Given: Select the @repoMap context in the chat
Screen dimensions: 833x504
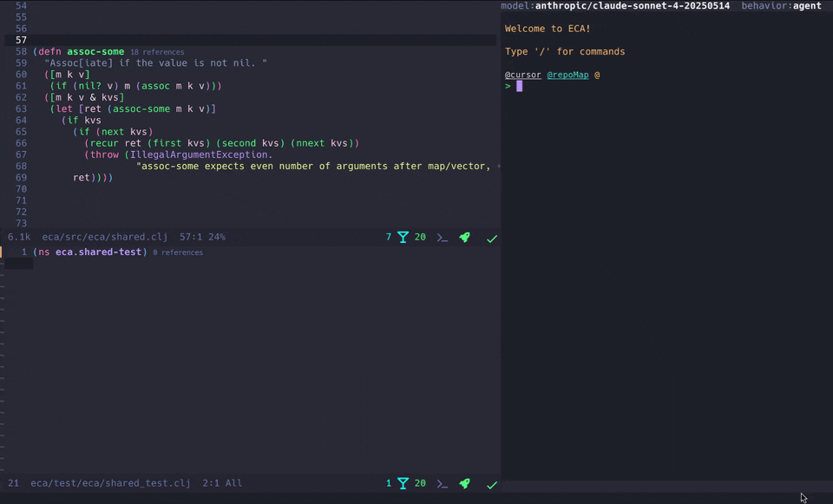Looking at the screenshot, I should point(567,75).
